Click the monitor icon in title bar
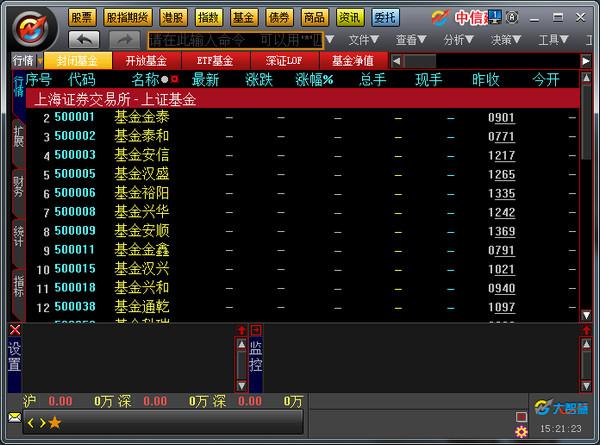This screenshot has height=445, width=600. tap(495, 17)
